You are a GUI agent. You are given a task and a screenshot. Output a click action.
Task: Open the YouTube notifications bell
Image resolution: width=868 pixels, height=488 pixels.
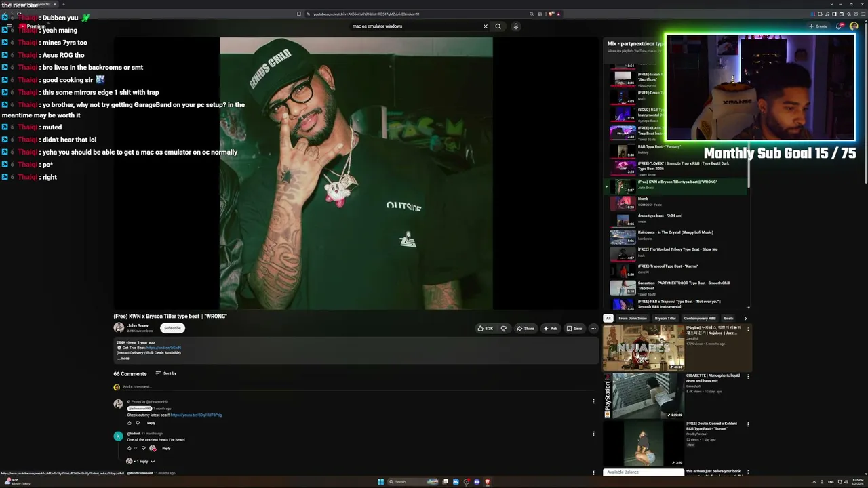click(x=839, y=26)
